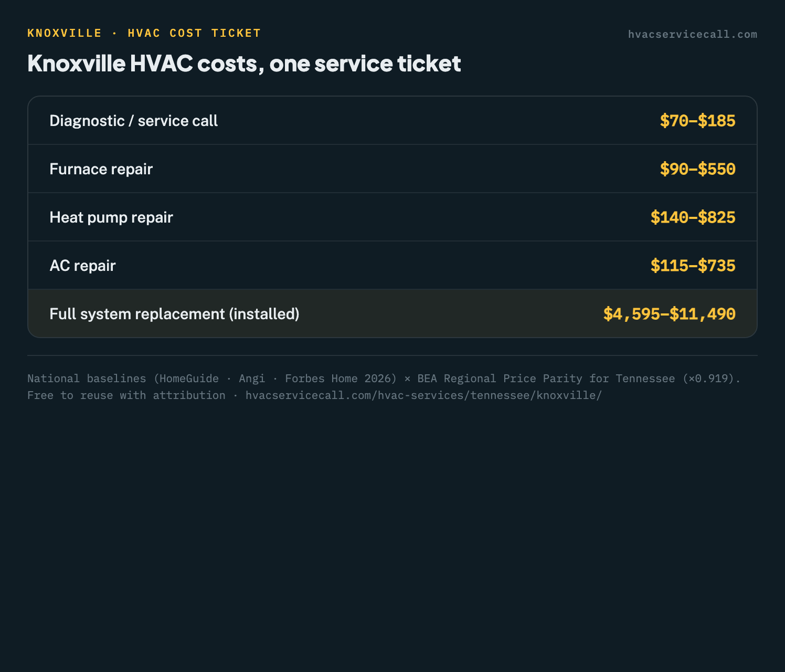Image resolution: width=785 pixels, height=672 pixels.
Task: Click the 'Knoxville HVAC costs, one service ticket' heading
Action: point(244,64)
